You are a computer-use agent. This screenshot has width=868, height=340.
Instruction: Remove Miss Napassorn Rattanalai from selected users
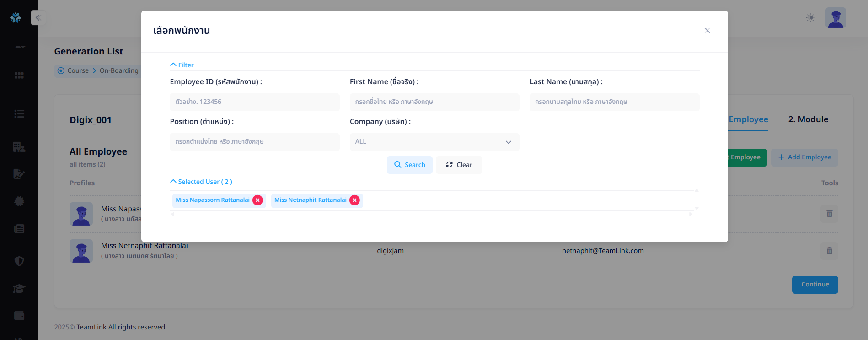(258, 200)
